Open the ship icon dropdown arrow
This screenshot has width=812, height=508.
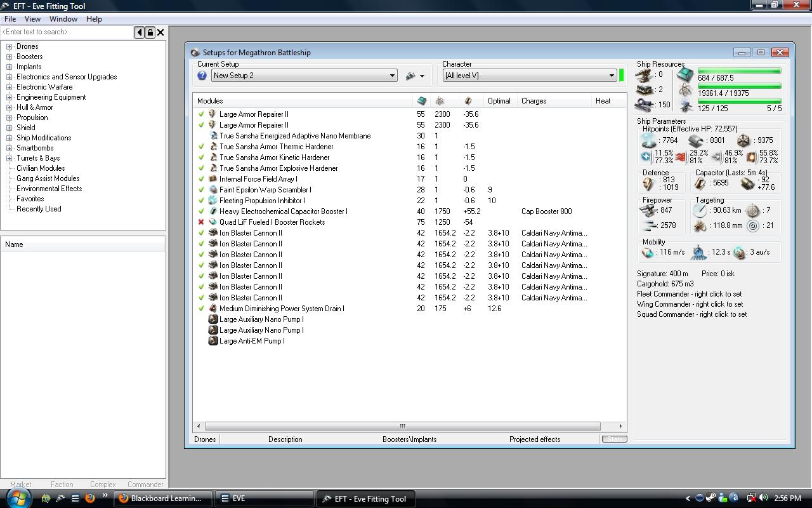pos(422,76)
